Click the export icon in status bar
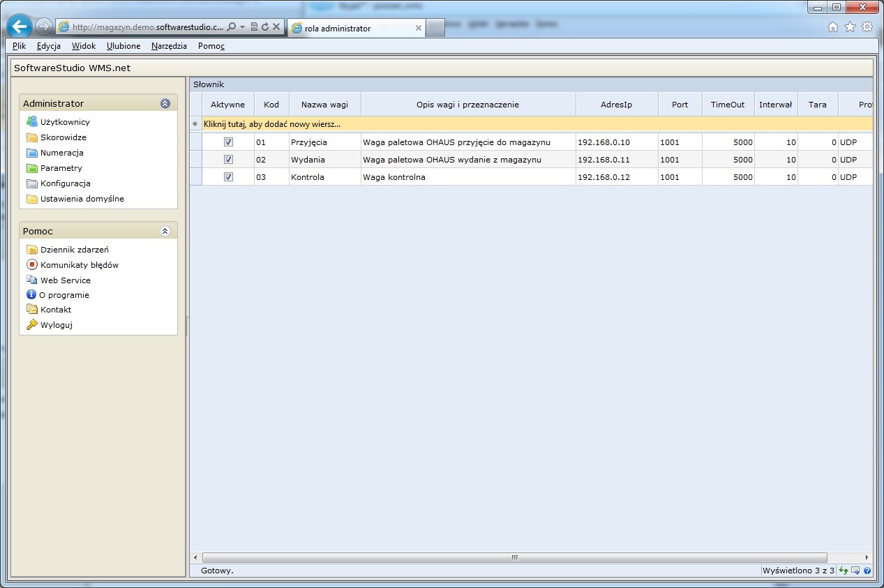The width and height of the screenshot is (884, 588). coord(855,571)
